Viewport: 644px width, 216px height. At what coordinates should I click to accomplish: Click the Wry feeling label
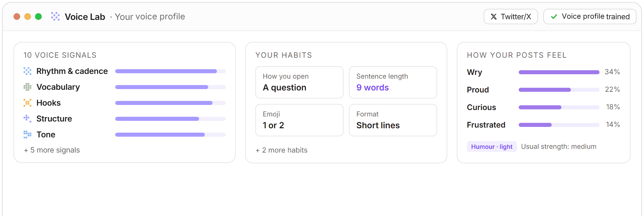click(x=475, y=72)
